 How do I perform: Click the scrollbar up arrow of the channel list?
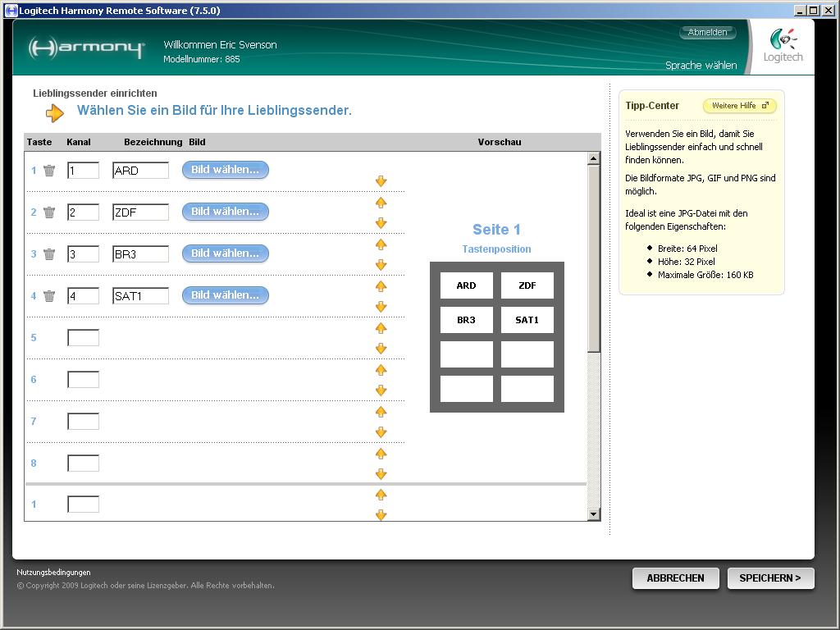(593, 158)
